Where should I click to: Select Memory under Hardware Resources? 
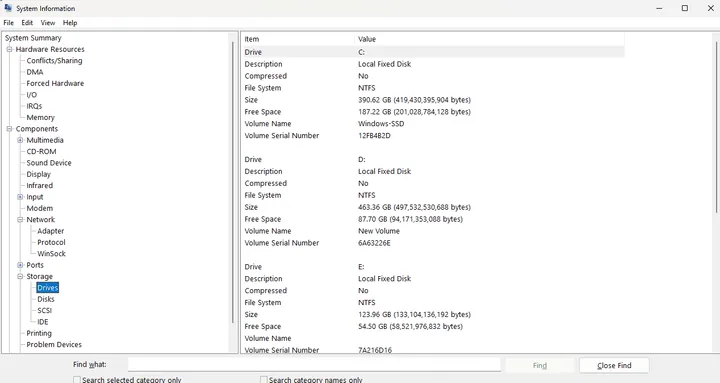pos(40,118)
